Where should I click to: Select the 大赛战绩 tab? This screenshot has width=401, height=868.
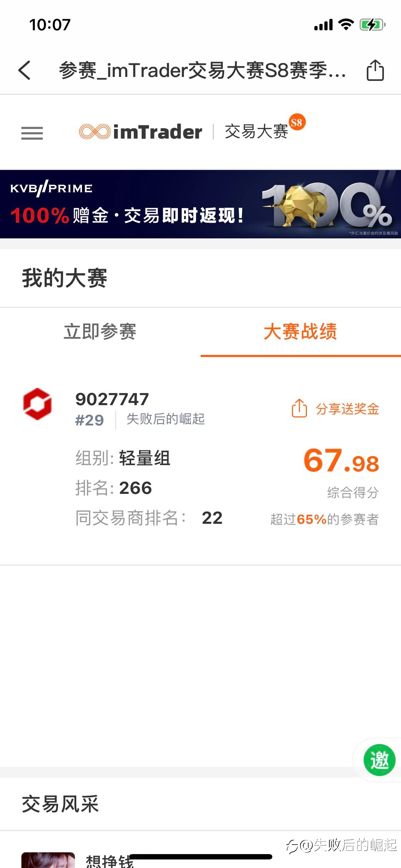[x=300, y=331]
